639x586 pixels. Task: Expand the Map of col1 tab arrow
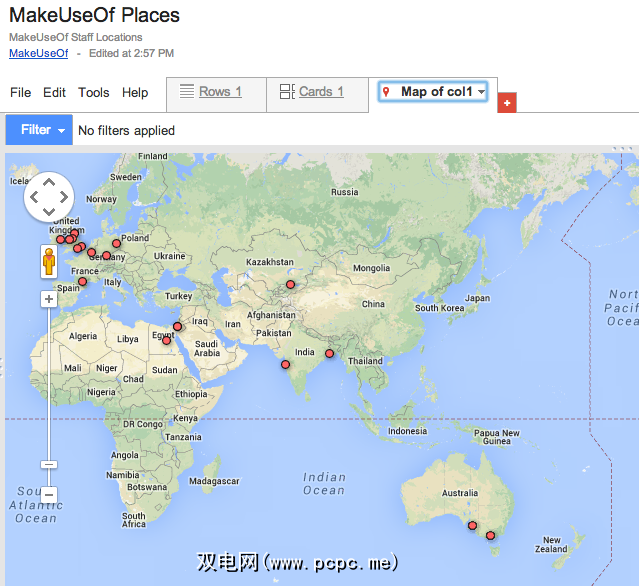pos(481,92)
